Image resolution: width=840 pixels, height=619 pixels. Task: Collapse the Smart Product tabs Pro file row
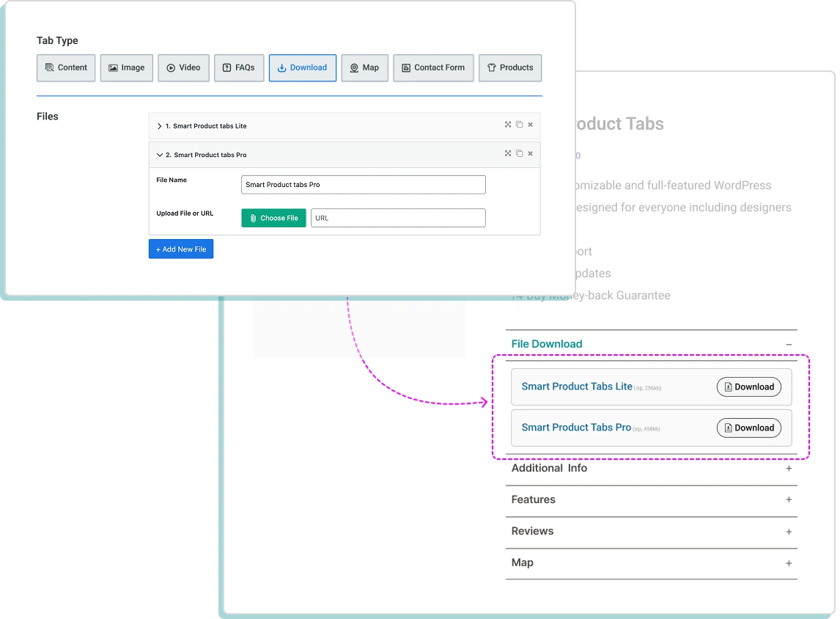[159, 155]
